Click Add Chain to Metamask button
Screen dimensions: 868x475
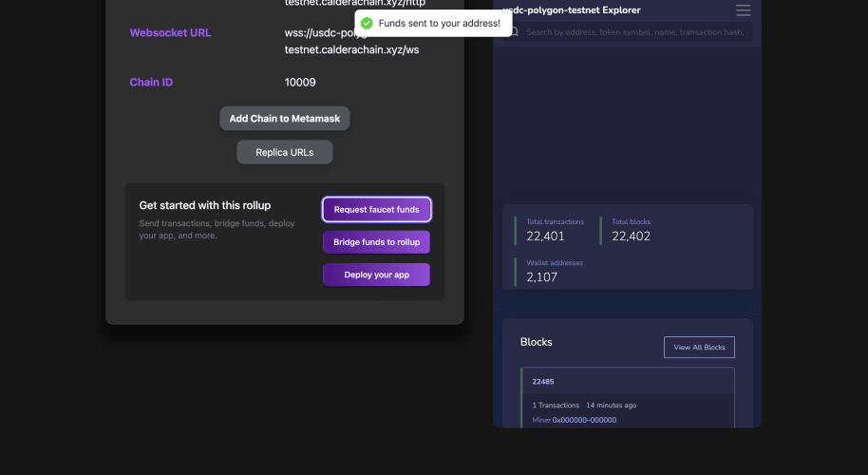(285, 119)
